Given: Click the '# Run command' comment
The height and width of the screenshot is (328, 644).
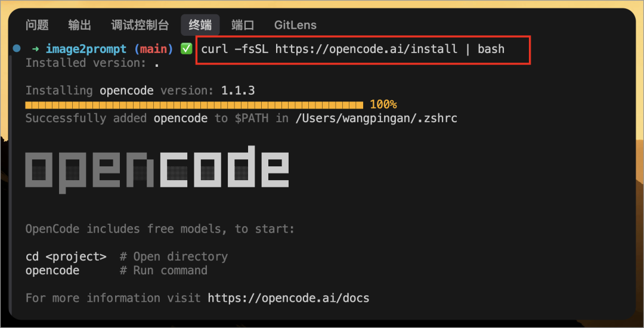Looking at the screenshot, I should pyautogui.click(x=163, y=271).
